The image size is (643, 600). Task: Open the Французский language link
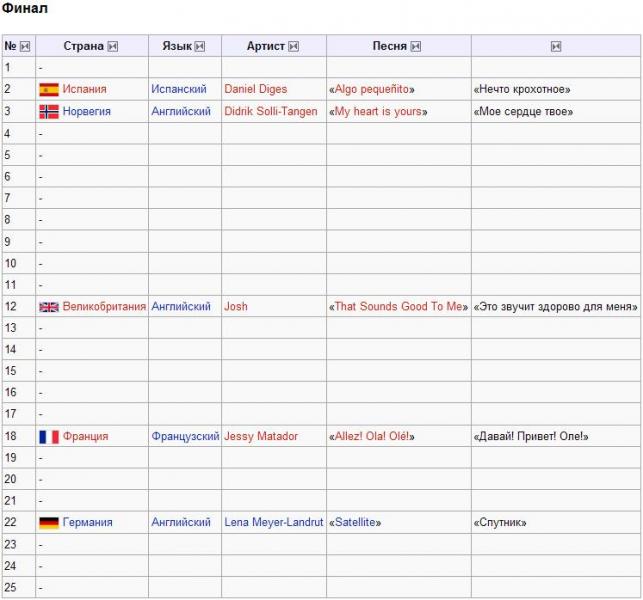185,436
